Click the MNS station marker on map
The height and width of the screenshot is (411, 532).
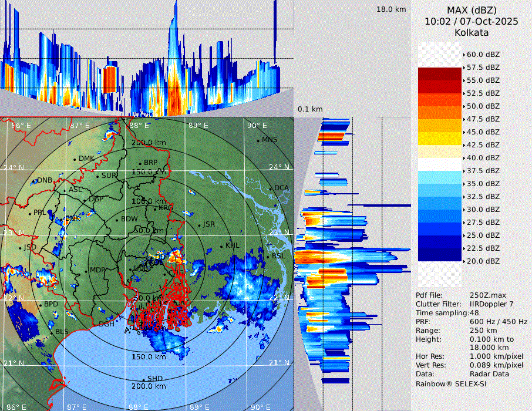(x=258, y=140)
